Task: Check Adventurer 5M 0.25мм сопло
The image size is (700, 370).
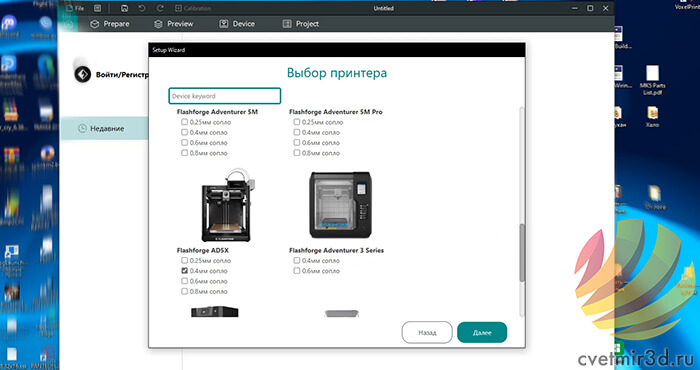Action: coord(184,122)
